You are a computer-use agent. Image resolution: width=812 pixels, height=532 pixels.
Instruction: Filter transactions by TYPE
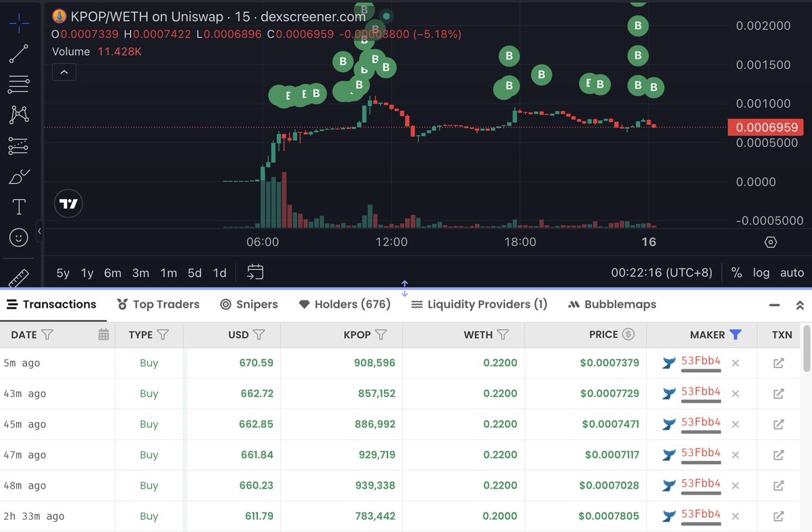click(x=163, y=335)
